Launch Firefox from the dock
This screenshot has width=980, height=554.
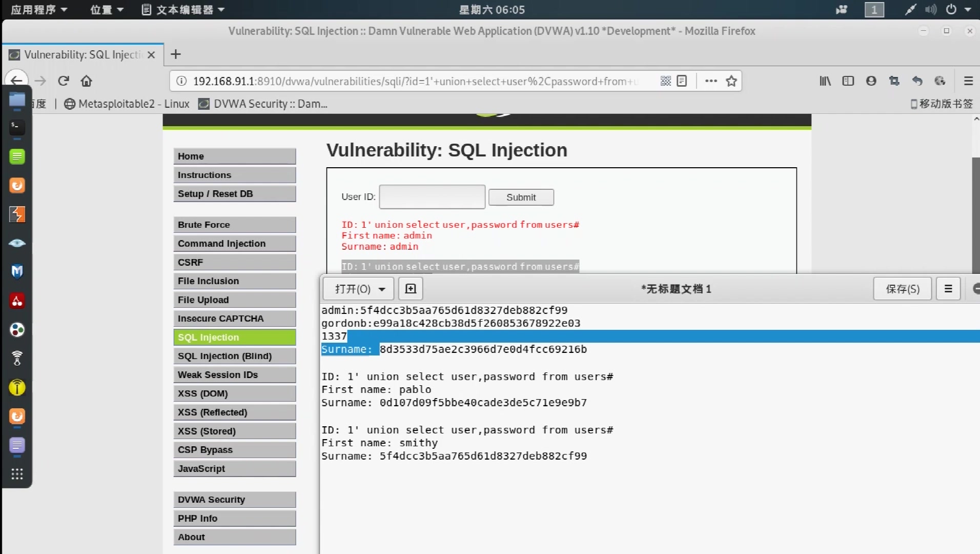click(17, 185)
